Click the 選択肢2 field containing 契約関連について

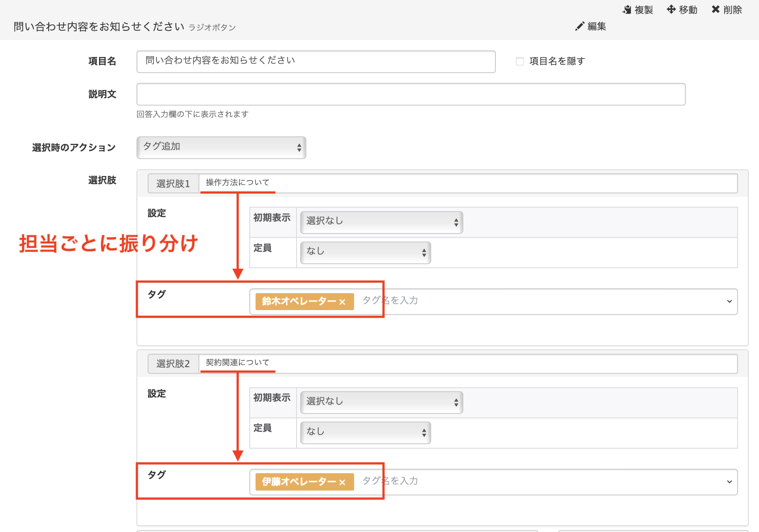point(468,364)
